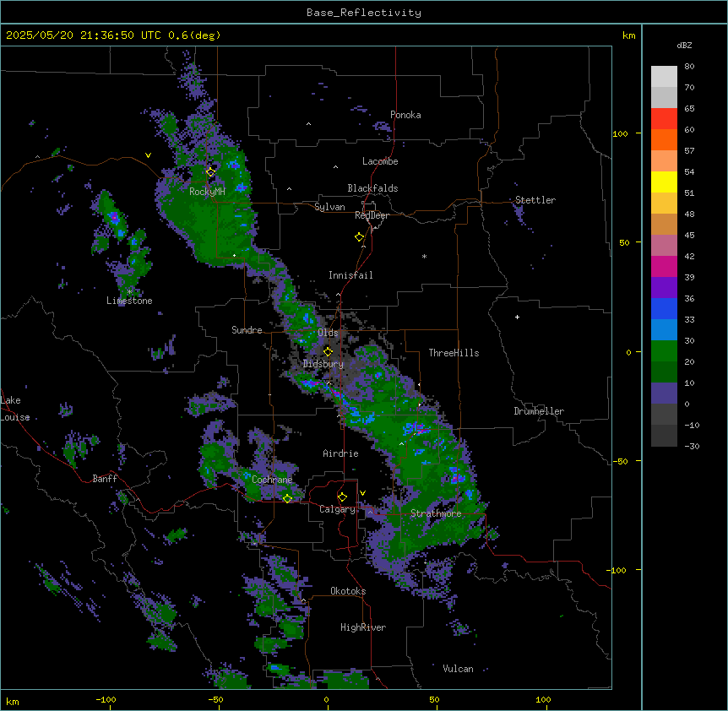Click the -50 tick on vertical axis
This screenshot has width=728, height=711.
(620, 461)
